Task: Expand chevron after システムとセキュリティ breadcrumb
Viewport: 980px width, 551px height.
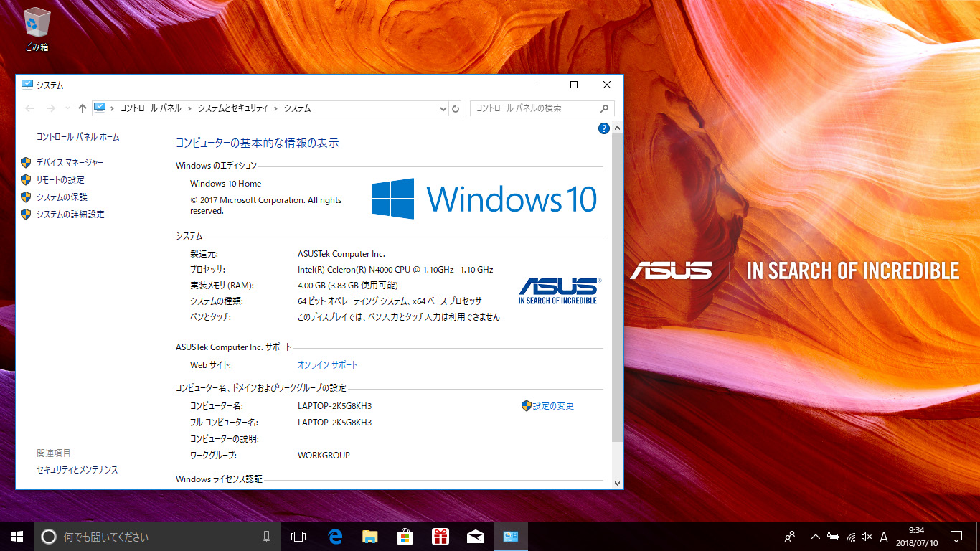Action: click(x=275, y=108)
